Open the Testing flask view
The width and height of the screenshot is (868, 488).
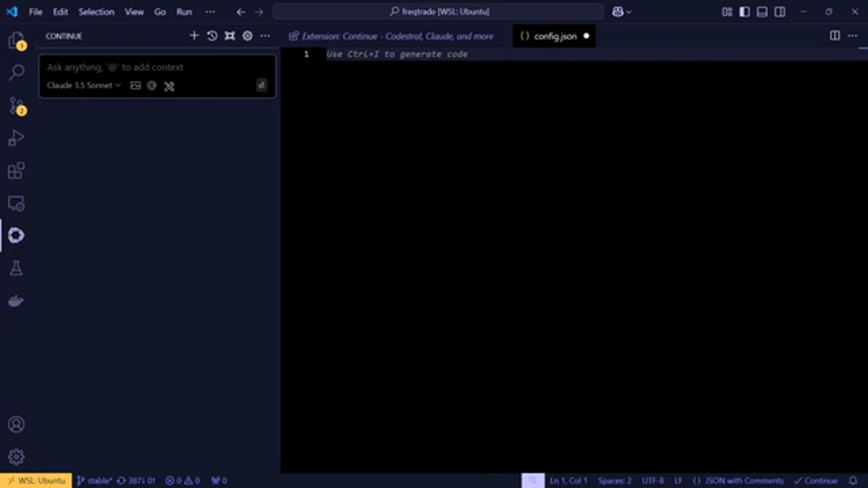tap(16, 268)
